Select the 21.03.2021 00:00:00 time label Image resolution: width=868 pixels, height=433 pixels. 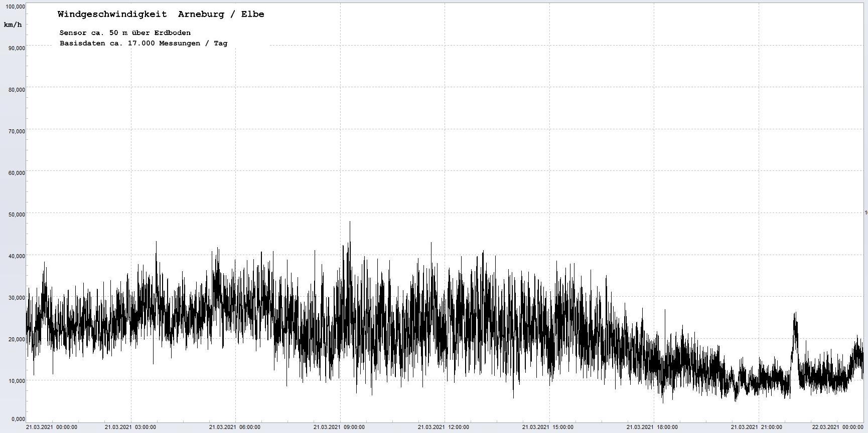[x=52, y=427]
